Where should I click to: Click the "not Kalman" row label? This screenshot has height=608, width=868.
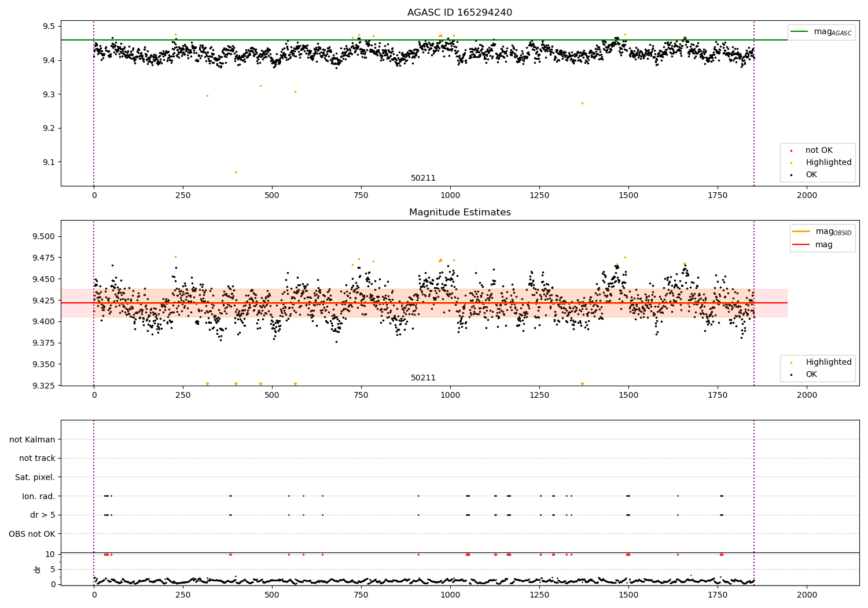point(32,439)
